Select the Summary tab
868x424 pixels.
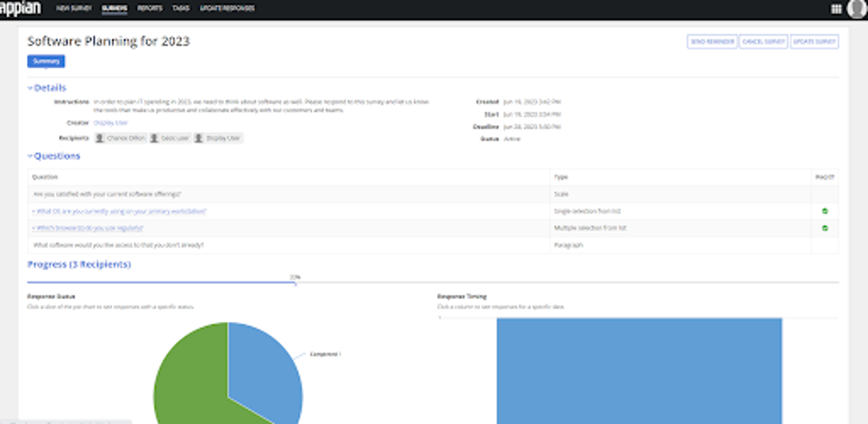46,61
